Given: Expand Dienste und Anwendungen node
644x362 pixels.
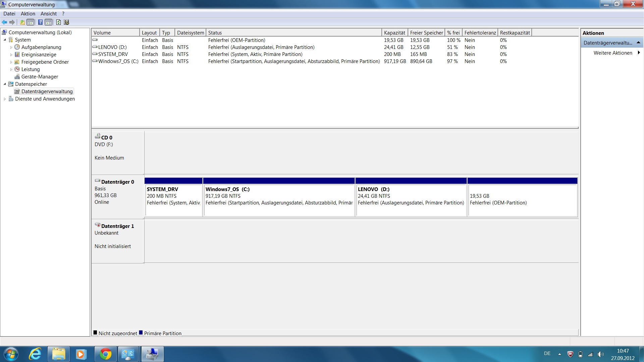Looking at the screenshot, I should pyautogui.click(x=5, y=99).
